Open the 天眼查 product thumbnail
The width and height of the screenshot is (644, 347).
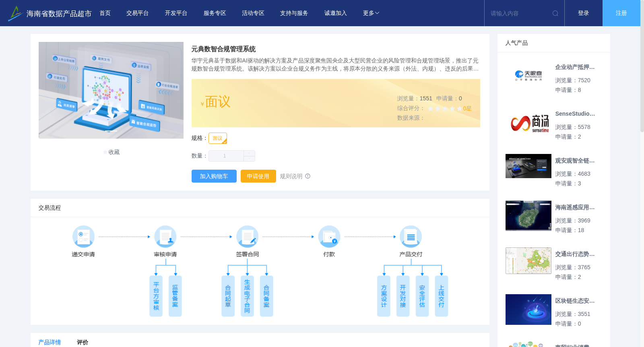click(x=528, y=76)
